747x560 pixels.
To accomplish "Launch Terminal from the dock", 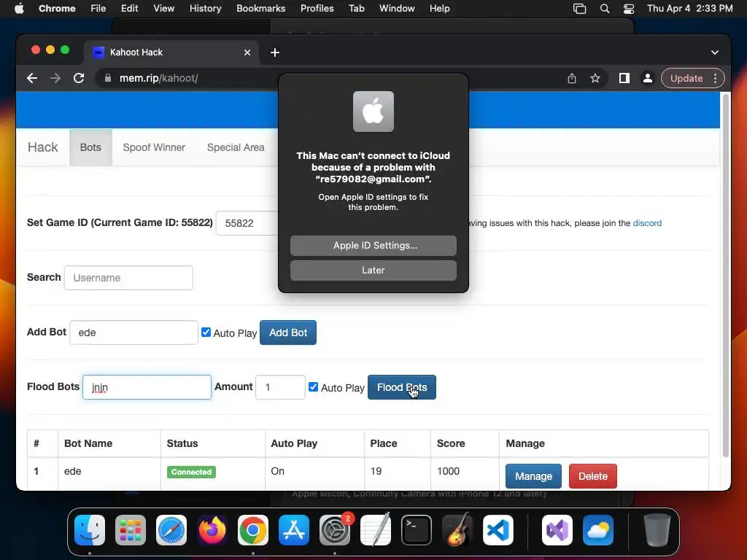I will coord(417,530).
